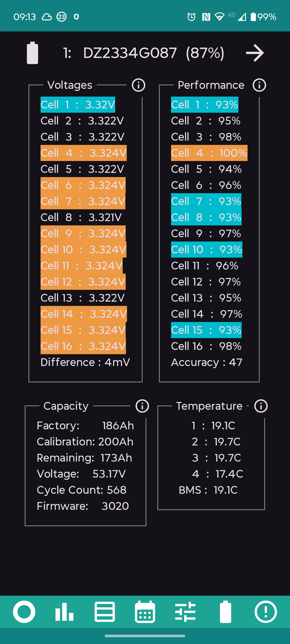The width and height of the screenshot is (290, 644).
Task: Open the sliders settings tab
Action: point(185,612)
